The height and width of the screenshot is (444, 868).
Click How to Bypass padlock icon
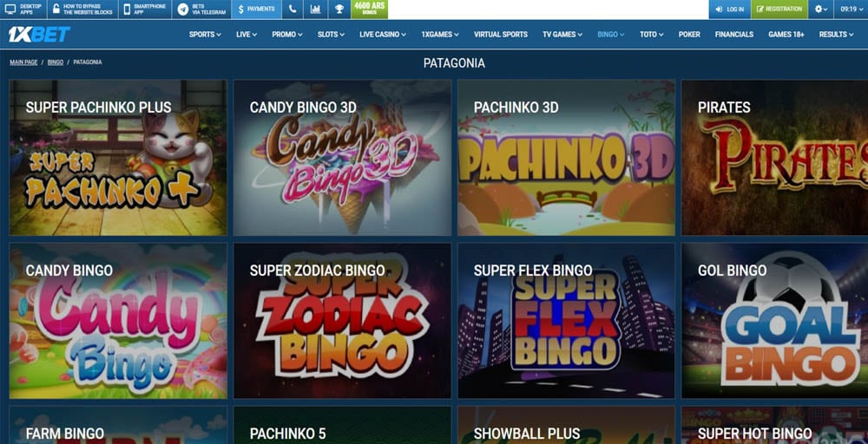tap(56, 10)
